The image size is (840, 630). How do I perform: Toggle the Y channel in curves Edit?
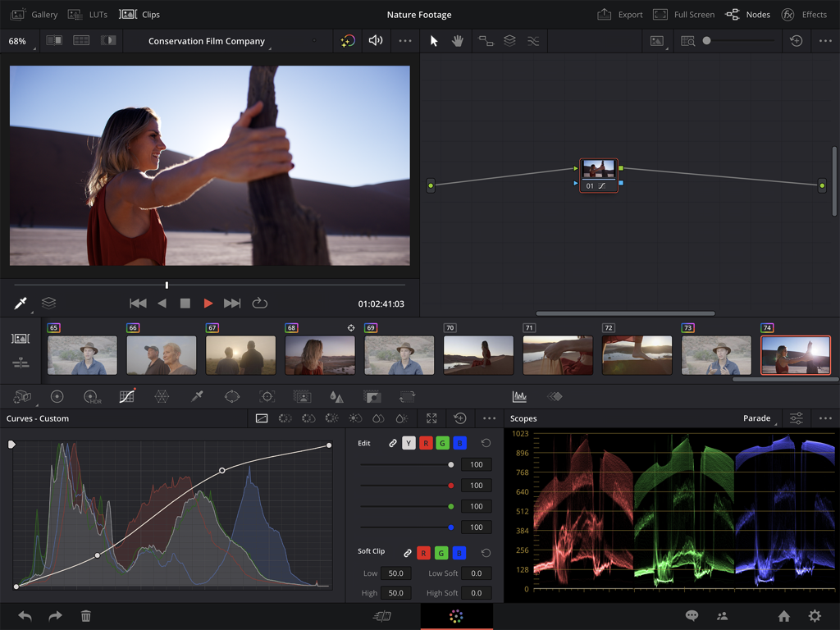click(x=409, y=443)
